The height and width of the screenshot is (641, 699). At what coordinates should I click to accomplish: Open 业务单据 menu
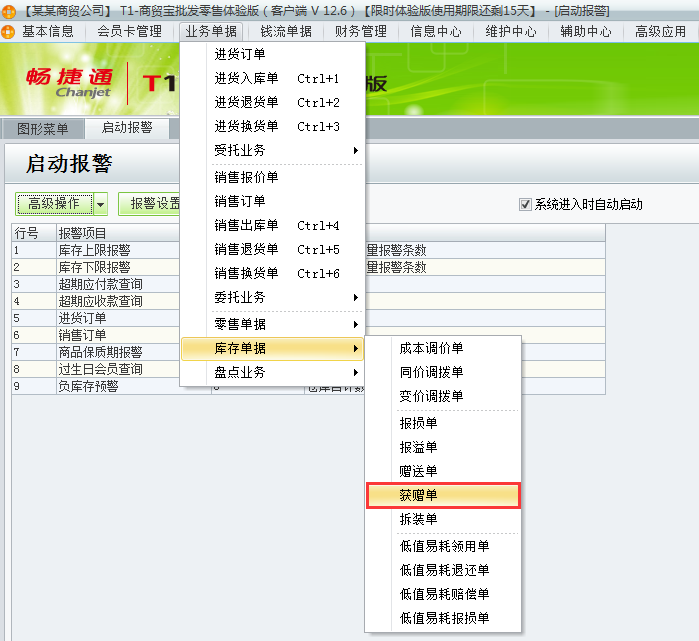tap(211, 32)
